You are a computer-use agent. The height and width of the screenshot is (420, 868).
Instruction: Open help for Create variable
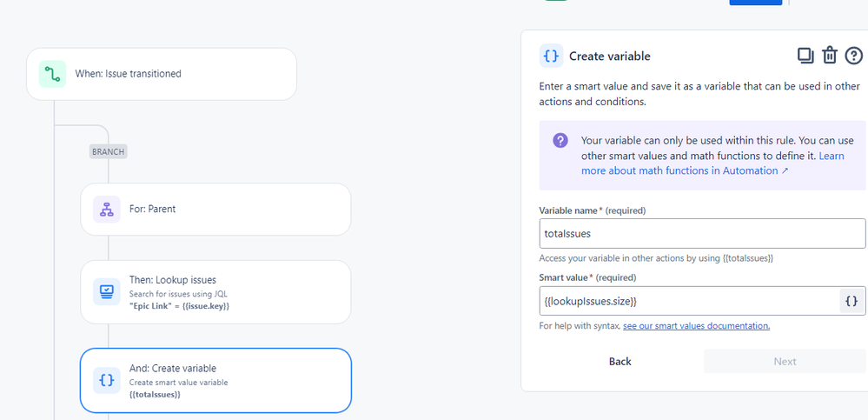click(x=853, y=56)
